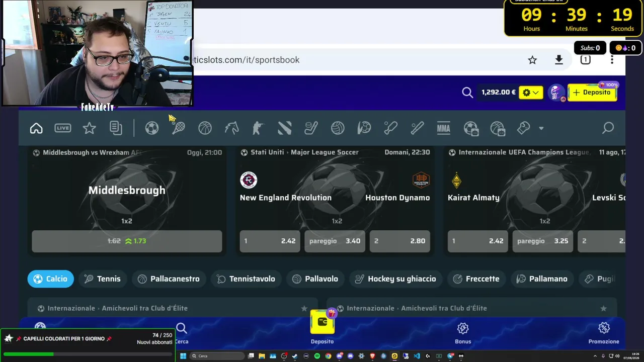Go to sportsbook home icon
The image size is (644, 362).
click(36, 128)
